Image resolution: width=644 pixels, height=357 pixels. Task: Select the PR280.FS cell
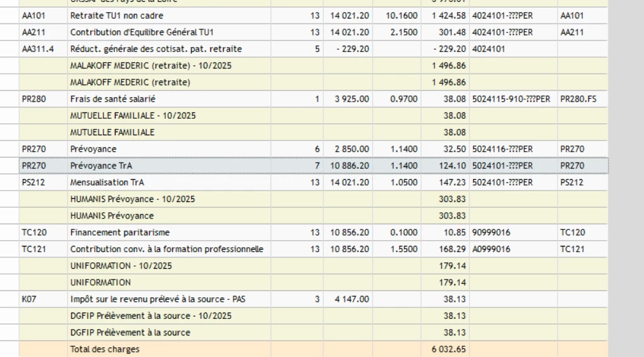[582, 99]
